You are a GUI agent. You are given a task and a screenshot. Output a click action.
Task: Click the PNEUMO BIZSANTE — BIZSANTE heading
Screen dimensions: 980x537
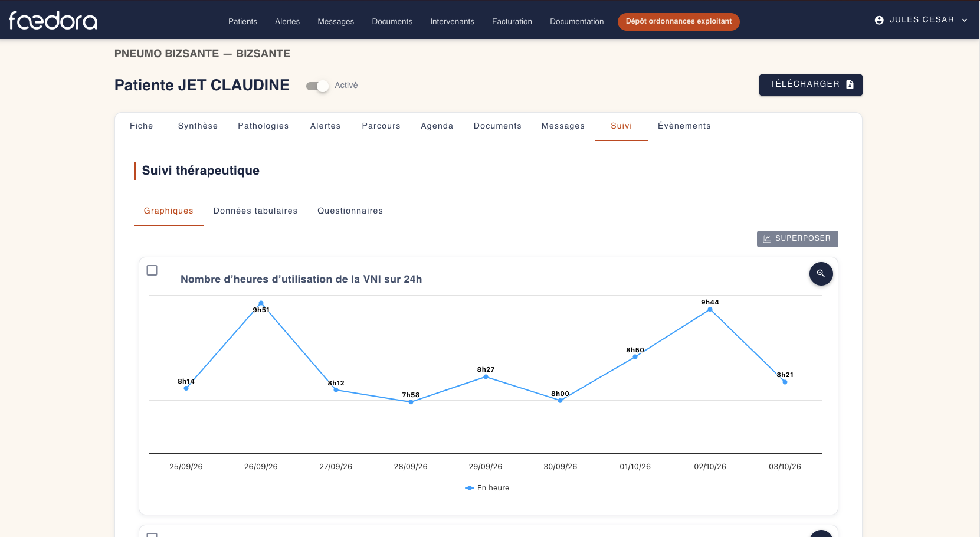(202, 54)
